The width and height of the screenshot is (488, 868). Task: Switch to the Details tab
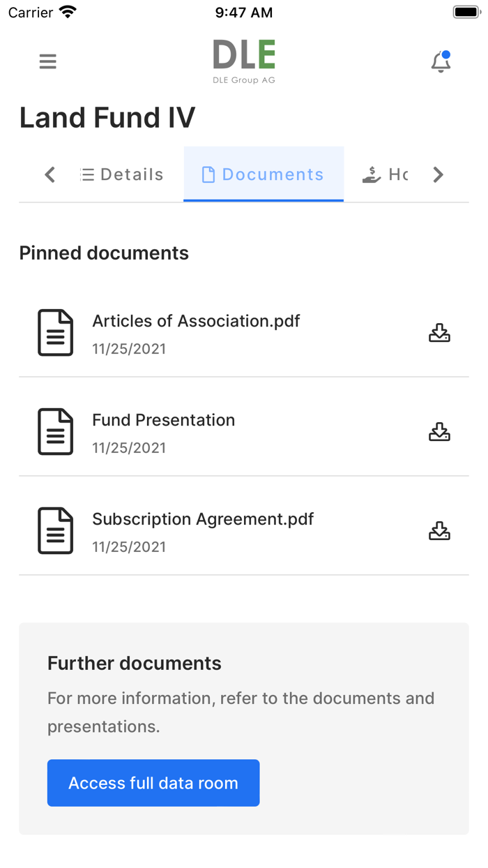click(122, 174)
